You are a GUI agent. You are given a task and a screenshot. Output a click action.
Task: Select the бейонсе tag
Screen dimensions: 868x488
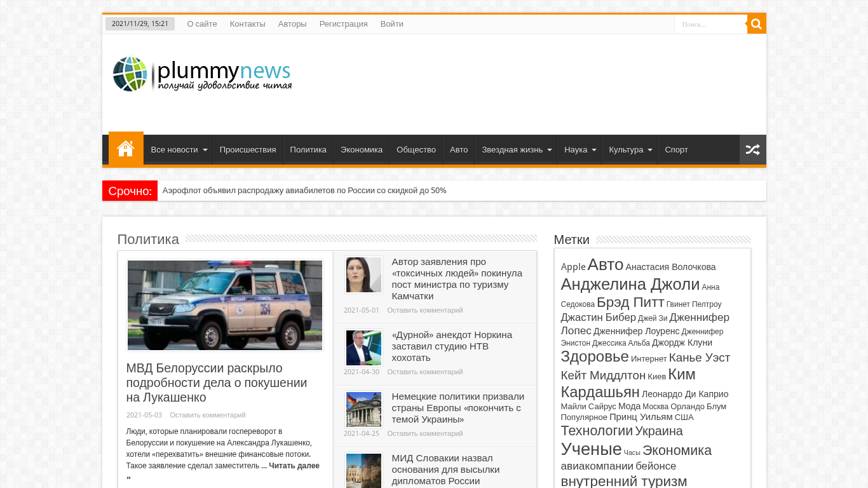pos(656,466)
